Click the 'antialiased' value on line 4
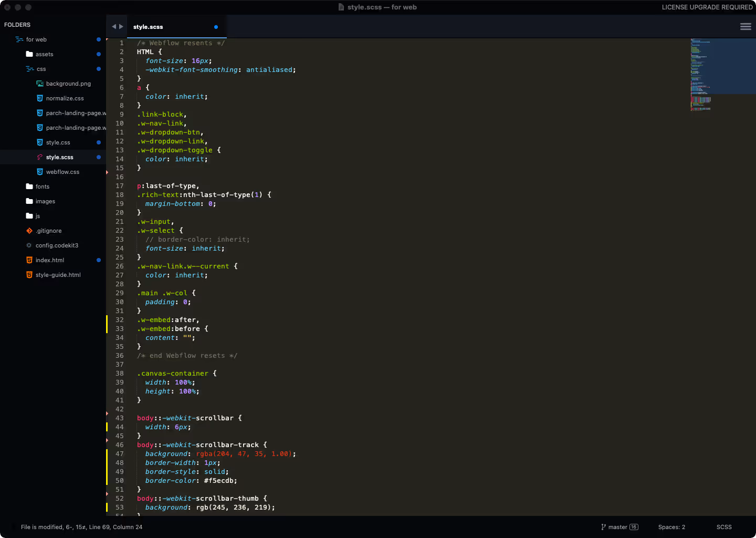Screen dimensions: 756x538 [269, 70]
